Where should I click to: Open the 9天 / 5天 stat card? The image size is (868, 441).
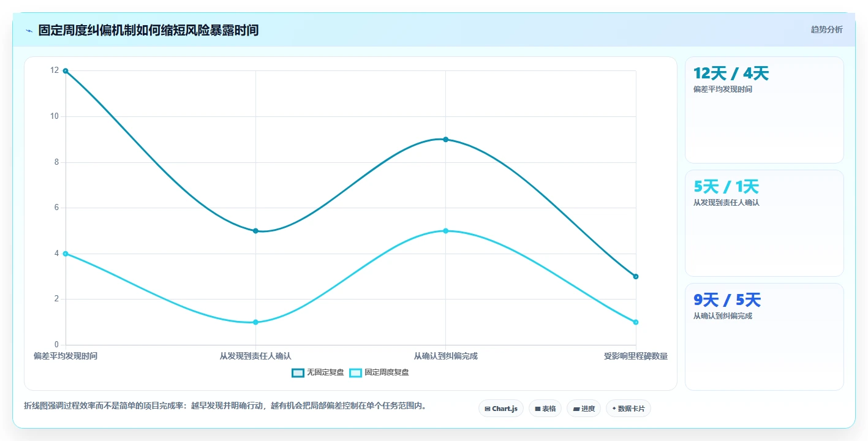[x=764, y=336]
